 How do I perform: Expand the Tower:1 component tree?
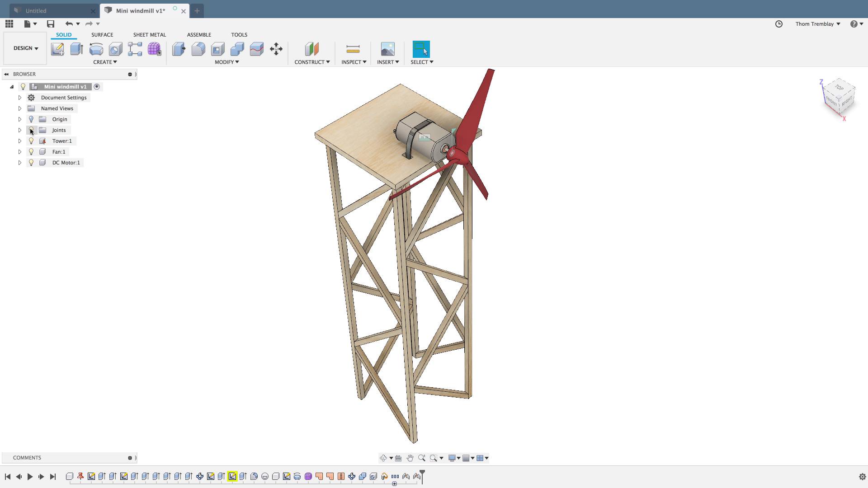[20, 141]
